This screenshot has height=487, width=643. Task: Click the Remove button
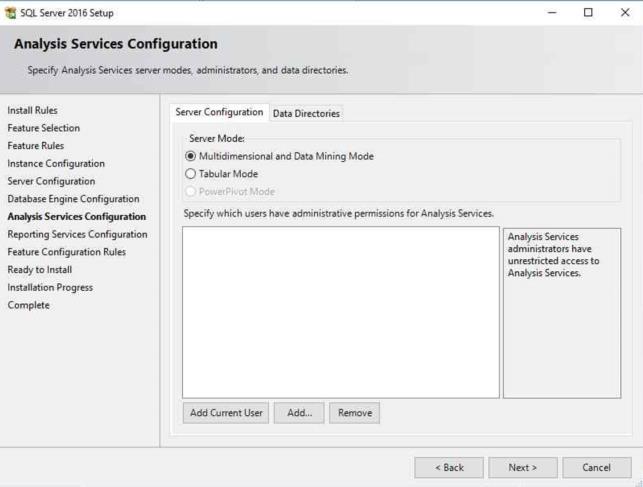[355, 413]
